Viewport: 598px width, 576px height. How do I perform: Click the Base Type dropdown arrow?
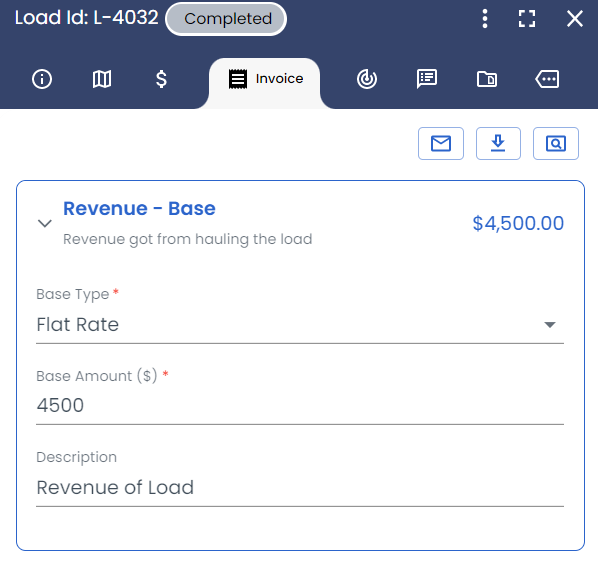[x=550, y=325]
